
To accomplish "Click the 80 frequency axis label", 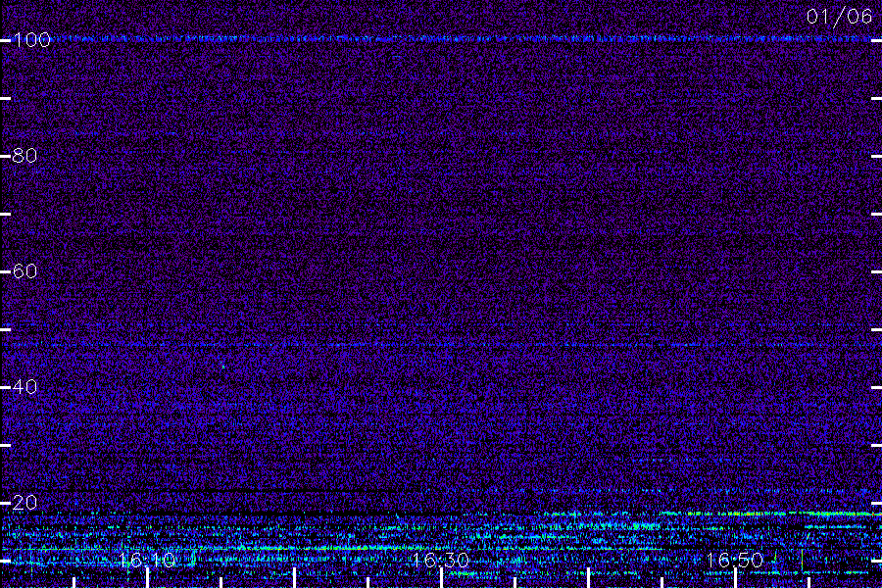I will [x=24, y=156].
